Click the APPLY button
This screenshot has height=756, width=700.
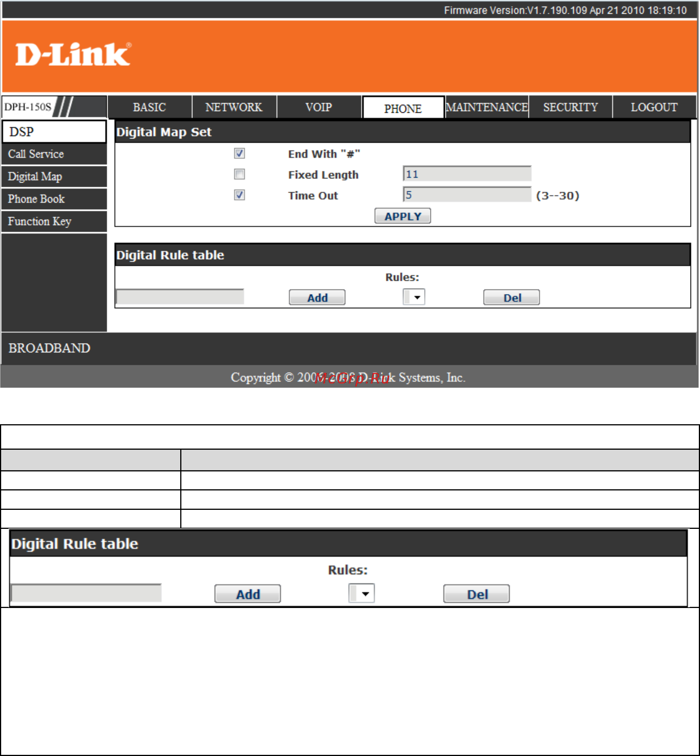pyautogui.click(x=403, y=216)
